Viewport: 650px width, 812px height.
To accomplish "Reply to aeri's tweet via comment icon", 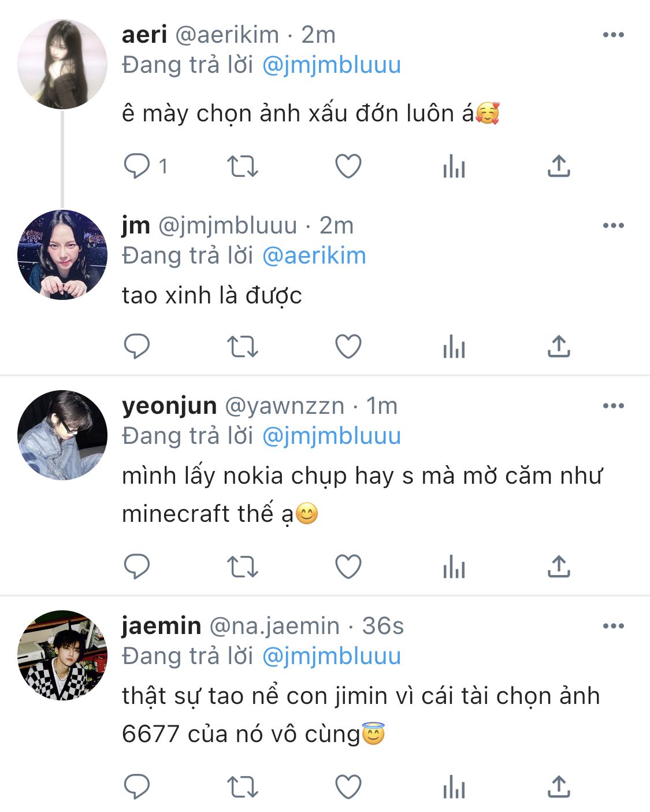I will click(x=137, y=166).
